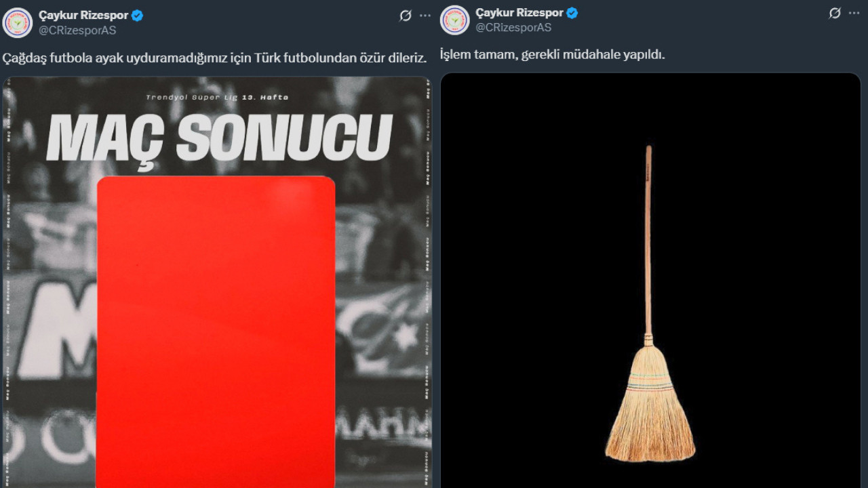Click the Grok icon on the left tweet
Screen dimensions: 868x488
(406, 16)
